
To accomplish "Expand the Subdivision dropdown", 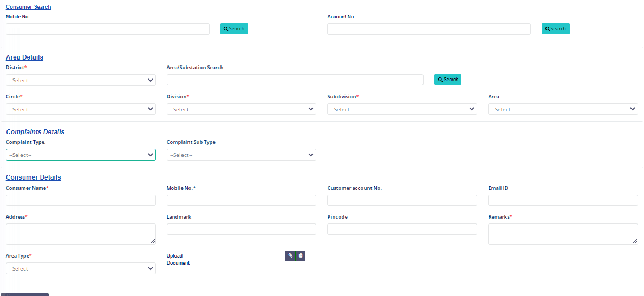I will [402, 109].
